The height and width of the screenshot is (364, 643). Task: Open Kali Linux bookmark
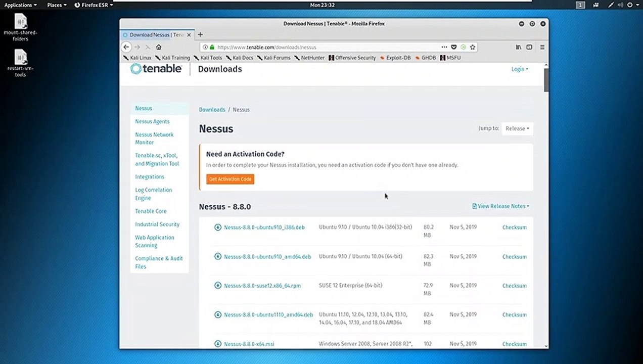(x=137, y=58)
